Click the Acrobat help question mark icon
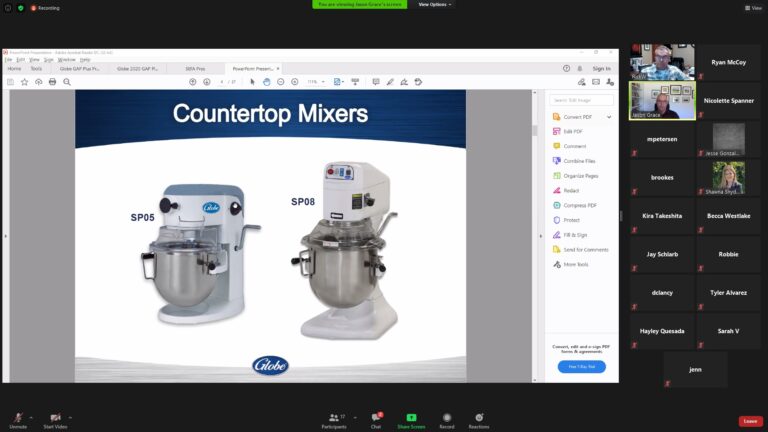The image size is (768, 432). click(x=566, y=69)
